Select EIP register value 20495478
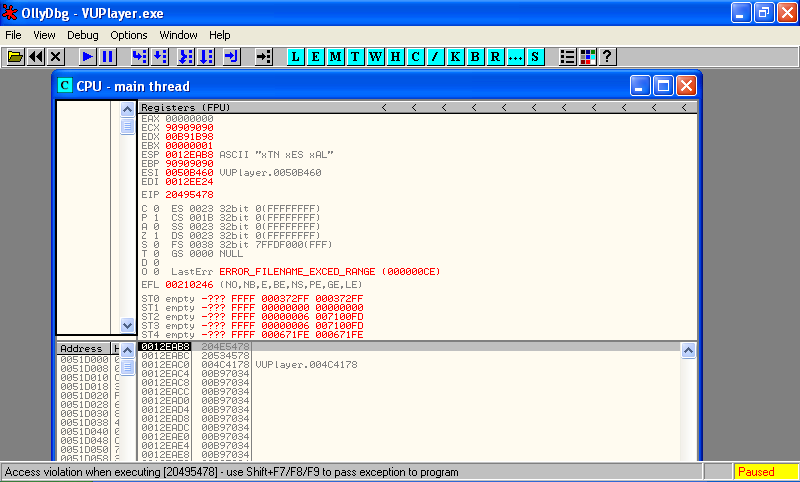Viewport: 800px width, 482px height. click(189, 195)
